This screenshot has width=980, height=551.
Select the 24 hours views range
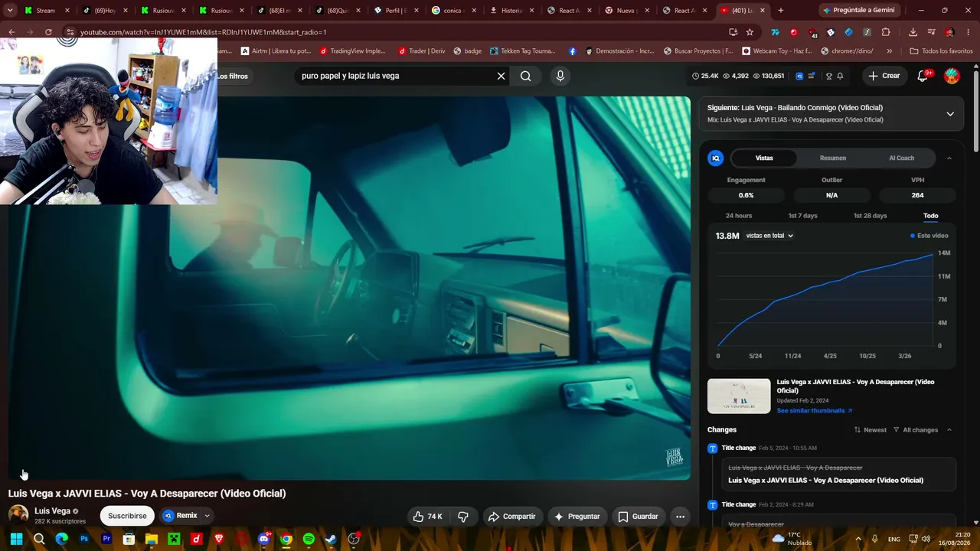[x=739, y=216]
